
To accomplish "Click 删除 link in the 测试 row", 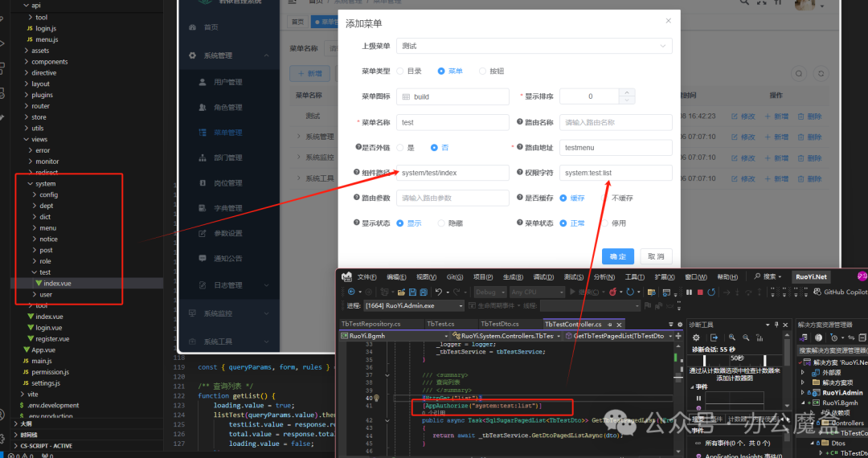I will click(x=809, y=117).
